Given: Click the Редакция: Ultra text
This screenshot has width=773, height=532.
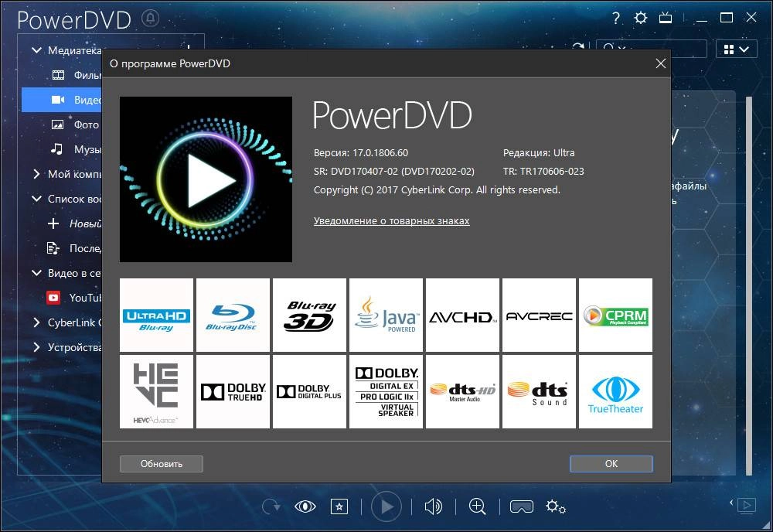Looking at the screenshot, I should tap(539, 153).
